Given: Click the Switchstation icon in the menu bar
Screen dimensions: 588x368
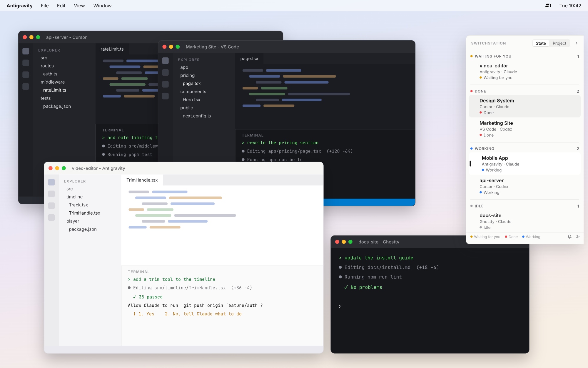Looking at the screenshot, I should pyautogui.click(x=548, y=6).
